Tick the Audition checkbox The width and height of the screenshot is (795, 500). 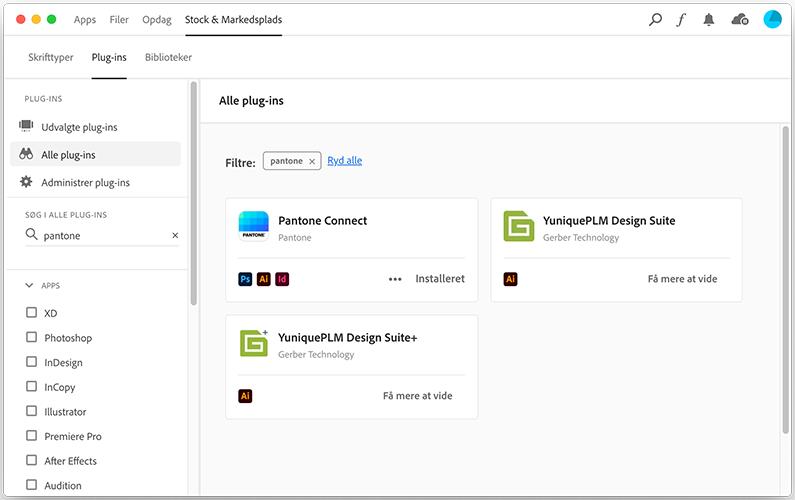[31, 485]
